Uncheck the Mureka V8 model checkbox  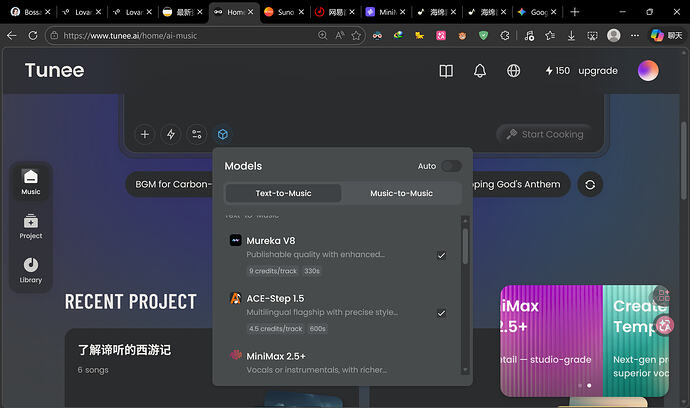441,255
